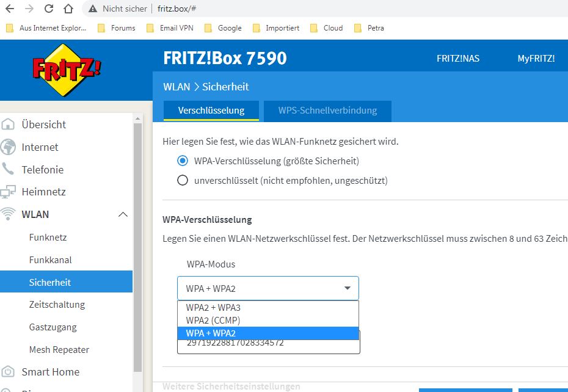Choose highlighted WPA + WPA2 list option
Screen dimensions: 568x392
(268, 333)
